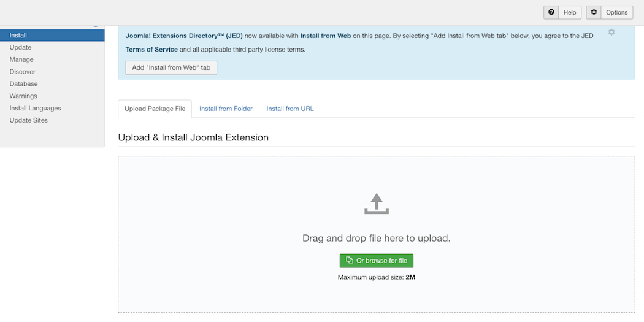
Task: Open Options with the gear icon
Action: point(609,12)
